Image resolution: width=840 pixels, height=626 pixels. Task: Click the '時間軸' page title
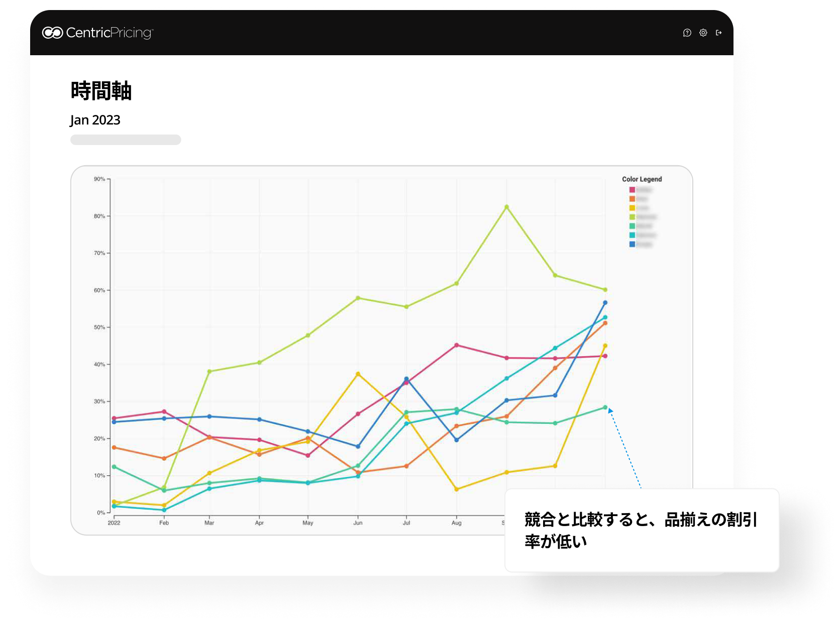point(101,91)
